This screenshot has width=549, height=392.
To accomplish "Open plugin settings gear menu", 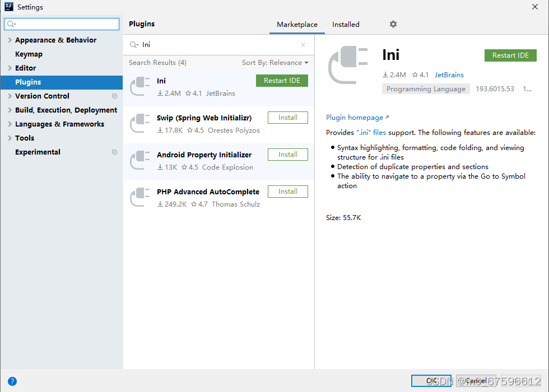I will click(393, 24).
